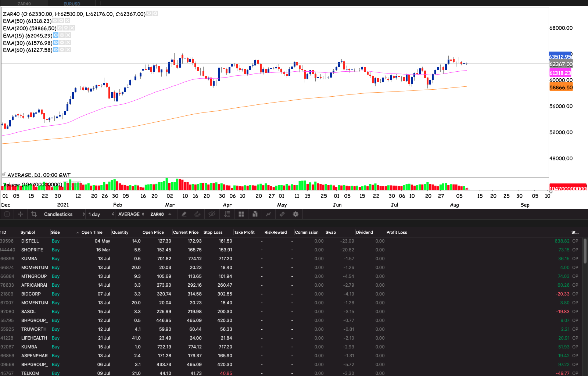Hide the EMA(60) indicator line
Viewport: 588px width, 376px height.
coord(55,50)
